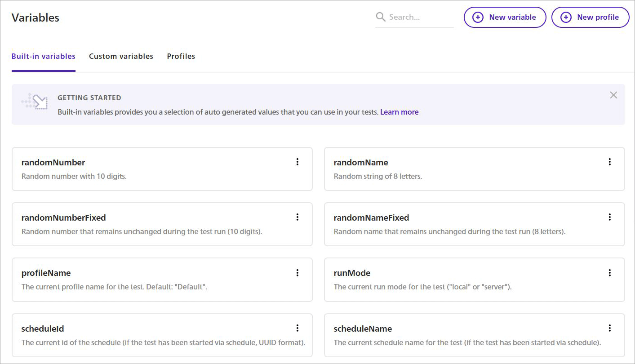Open the runMode three-dot options menu
Image resolution: width=635 pixels, height=364 pixels.
[609, 273]
